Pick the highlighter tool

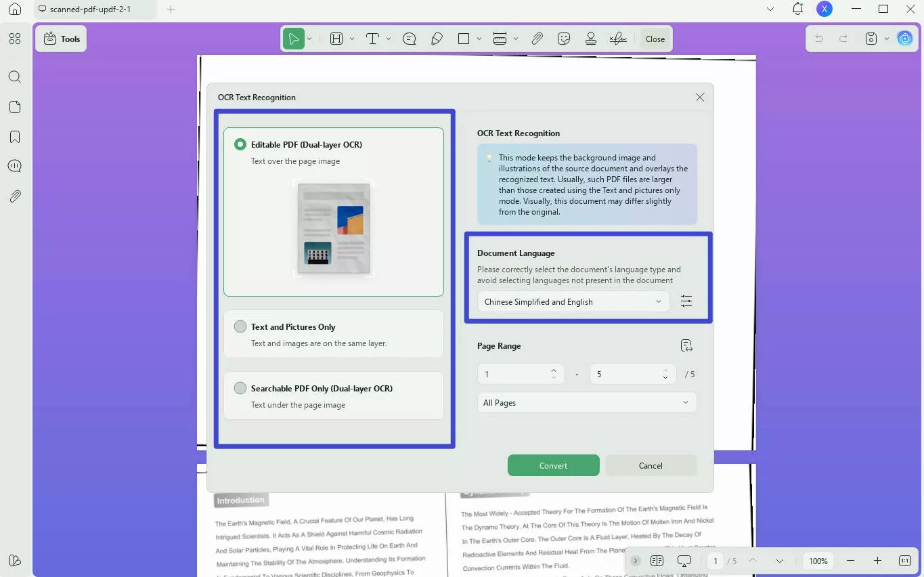coord(437,39)
